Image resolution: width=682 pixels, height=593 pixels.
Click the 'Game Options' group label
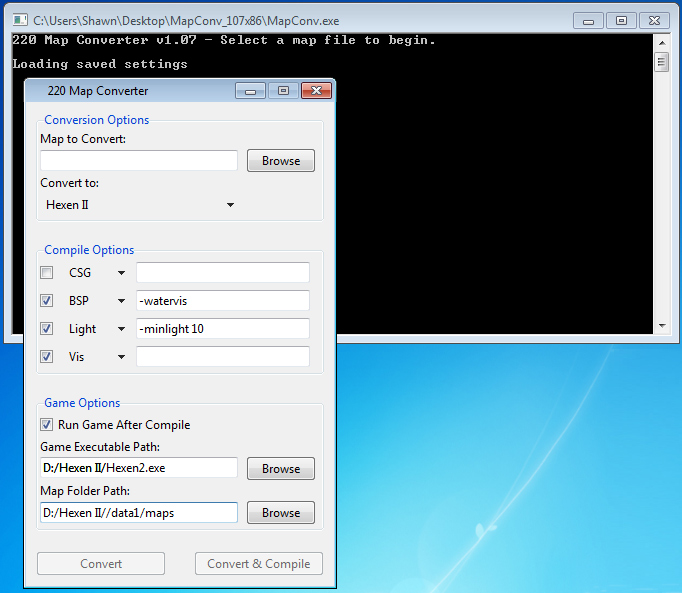82,403
